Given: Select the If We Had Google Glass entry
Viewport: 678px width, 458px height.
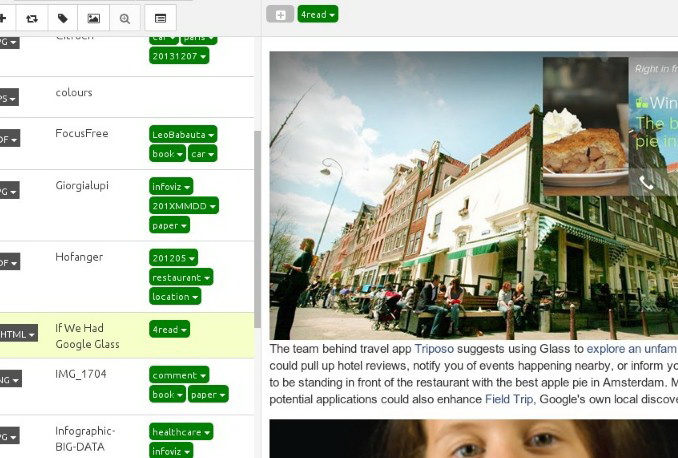Looking at the screenshot, I should (87, 336).
